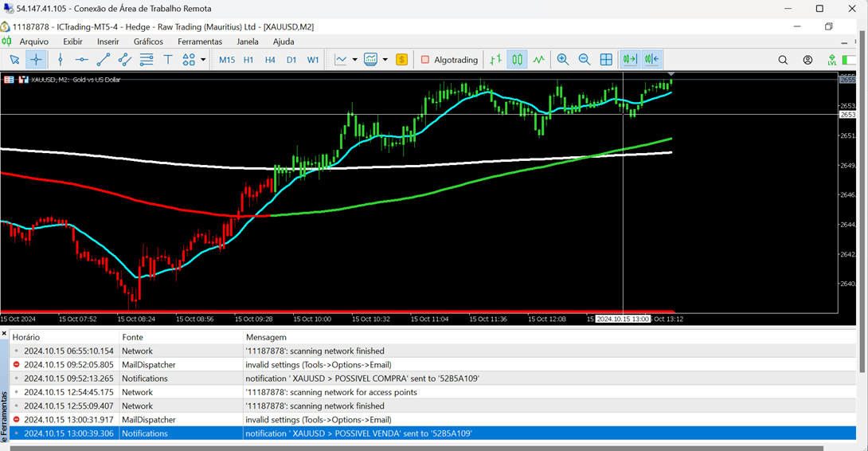Zoom in on the chart
868x451 pixels.
pos(563,60)
